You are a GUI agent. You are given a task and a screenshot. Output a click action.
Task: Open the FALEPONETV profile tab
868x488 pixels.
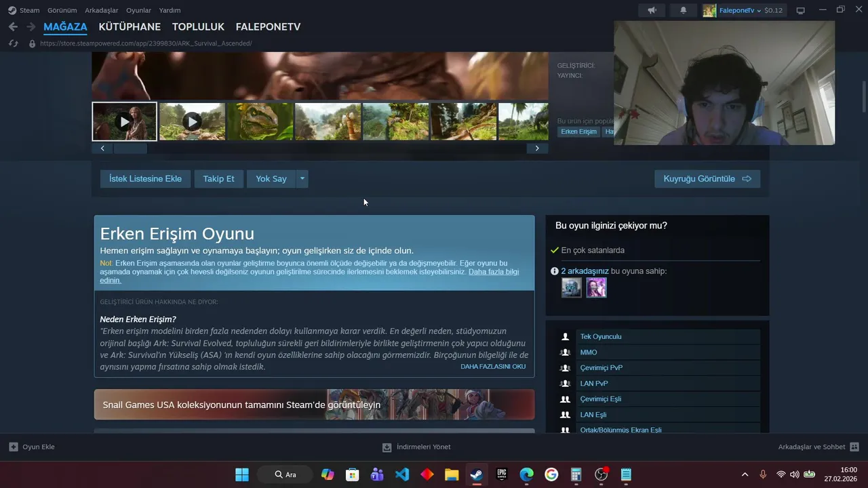pos(268,27)
